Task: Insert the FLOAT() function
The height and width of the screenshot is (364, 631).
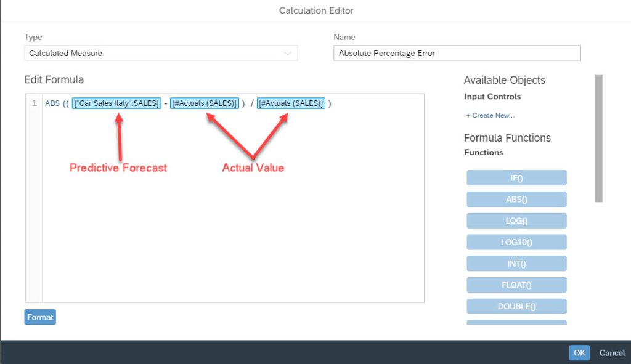Action: pos(517,285)
